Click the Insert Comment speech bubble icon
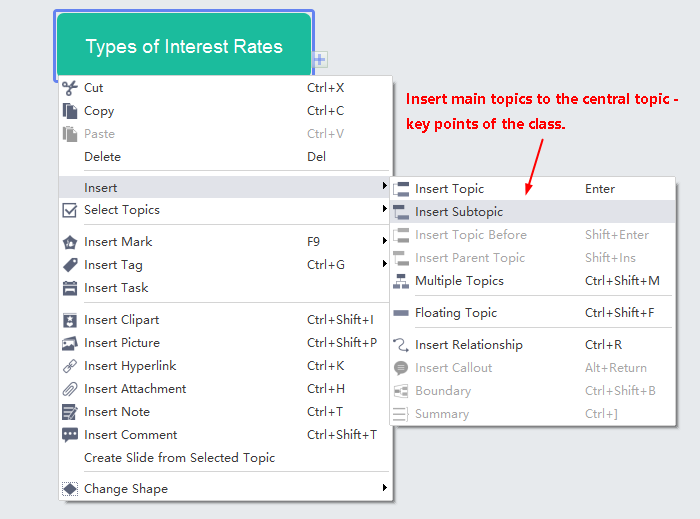Screen dimensions: 700x519 70,435
